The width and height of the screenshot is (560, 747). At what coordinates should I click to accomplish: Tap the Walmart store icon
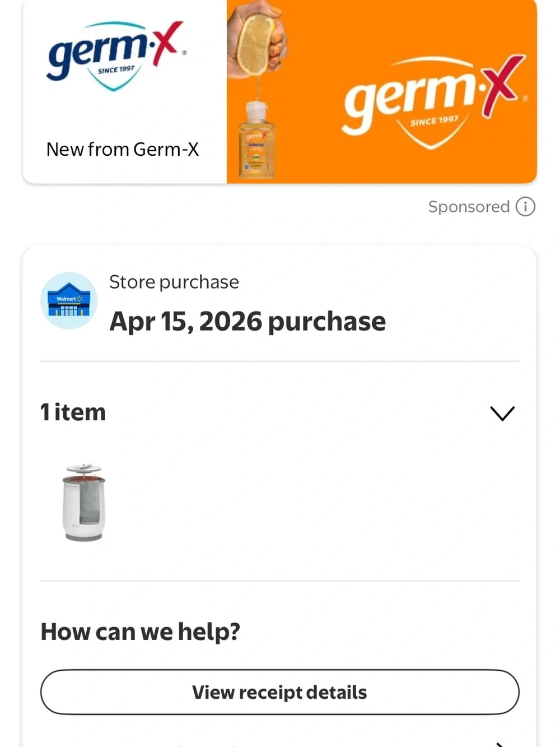point(69,301)
